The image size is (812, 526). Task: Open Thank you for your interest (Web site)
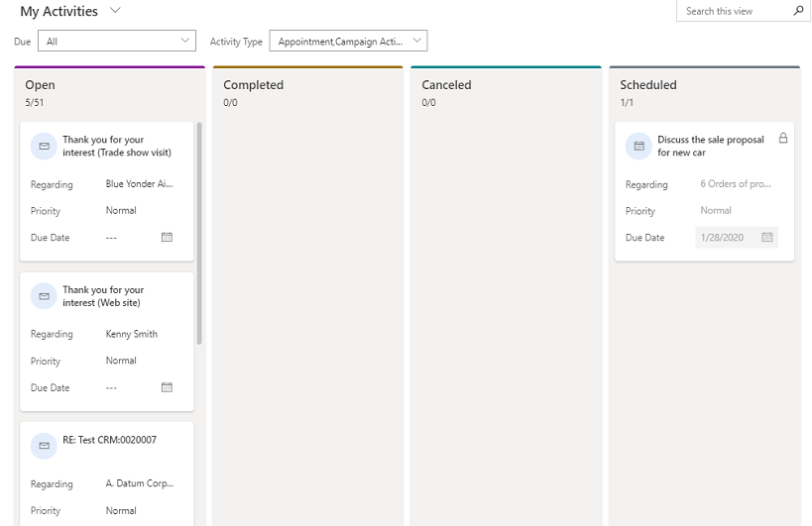103,296
